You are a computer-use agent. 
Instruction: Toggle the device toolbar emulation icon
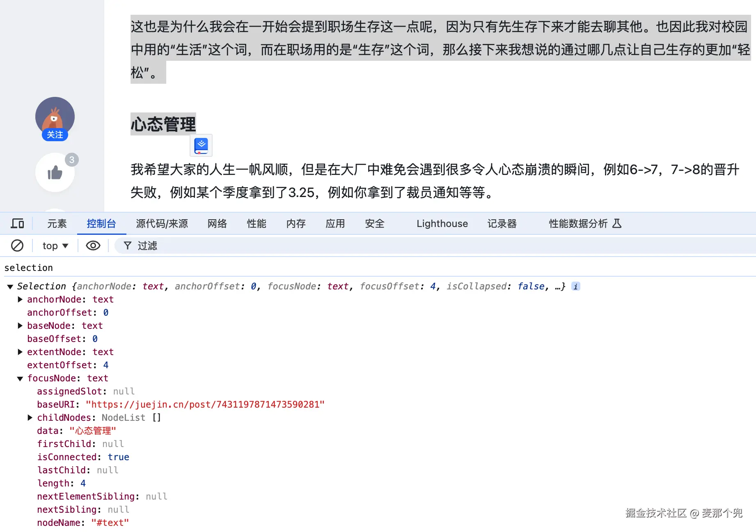click(x=17, y=223)
